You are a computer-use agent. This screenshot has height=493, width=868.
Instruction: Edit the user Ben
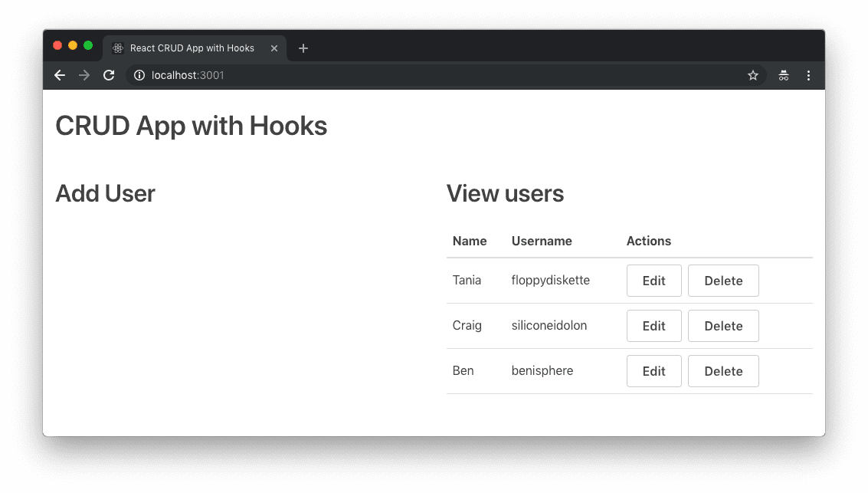point(653,371)
